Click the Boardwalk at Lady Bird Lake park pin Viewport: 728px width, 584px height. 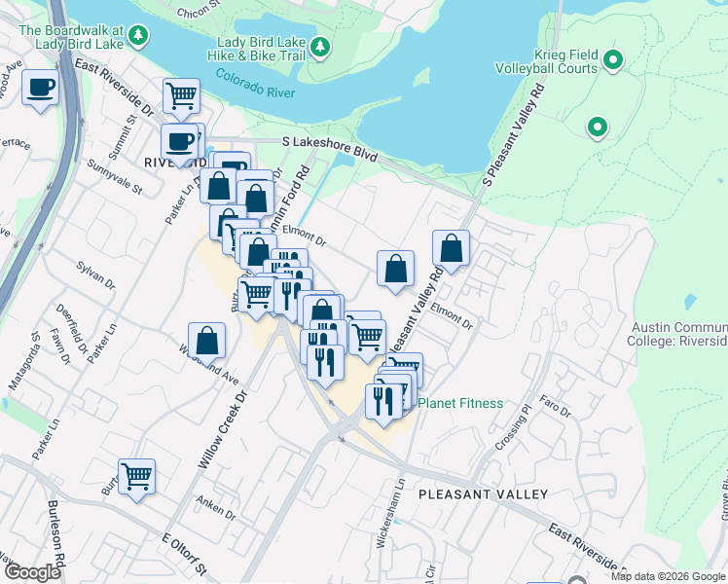tap(138, 36)
